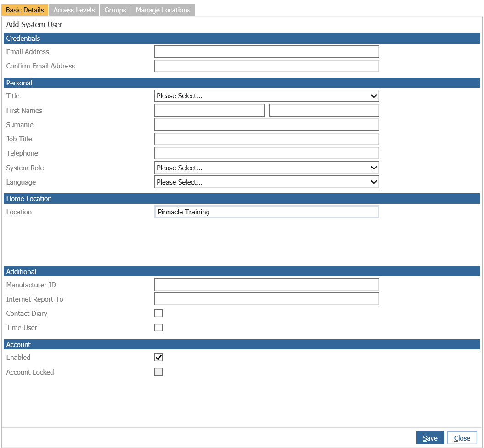Screen dimensions: 484x448
Task: Enable the Time User checkbox
Action: coord(158,328)
